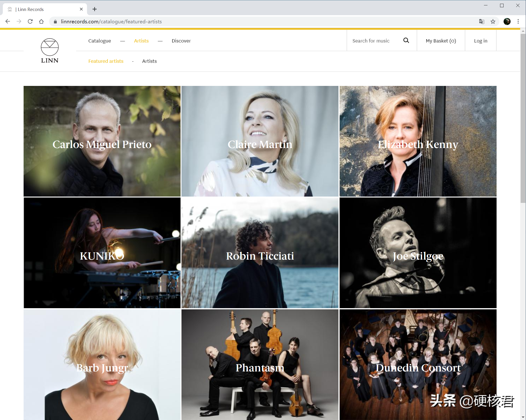This screenshot has width=526, height=420.
Task: Open My Basket (0)
Action: coord(441,41)
